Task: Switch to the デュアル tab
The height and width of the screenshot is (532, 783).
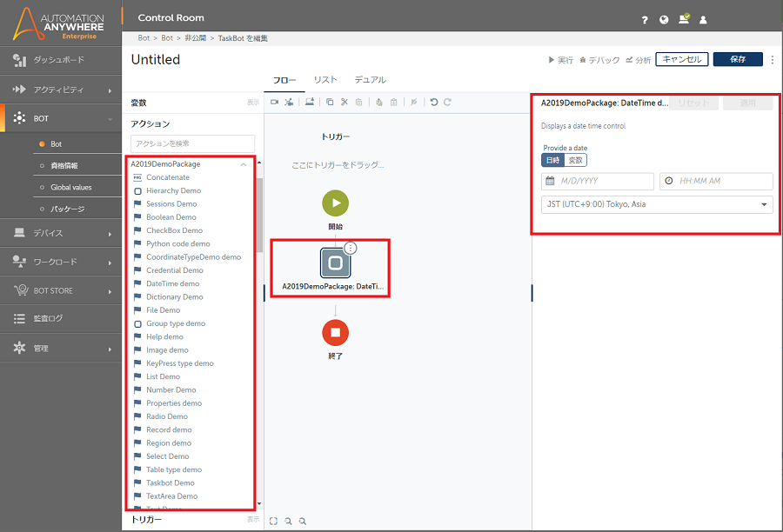Action: coord(370,80)
